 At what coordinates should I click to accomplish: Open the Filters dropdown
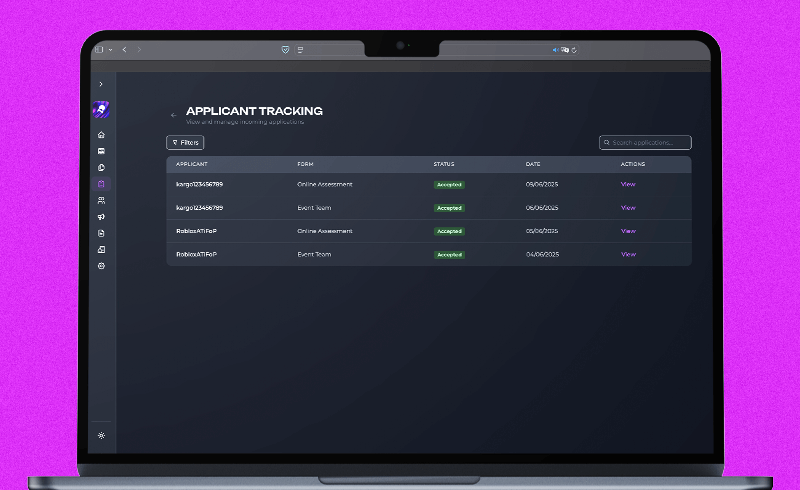185,143
